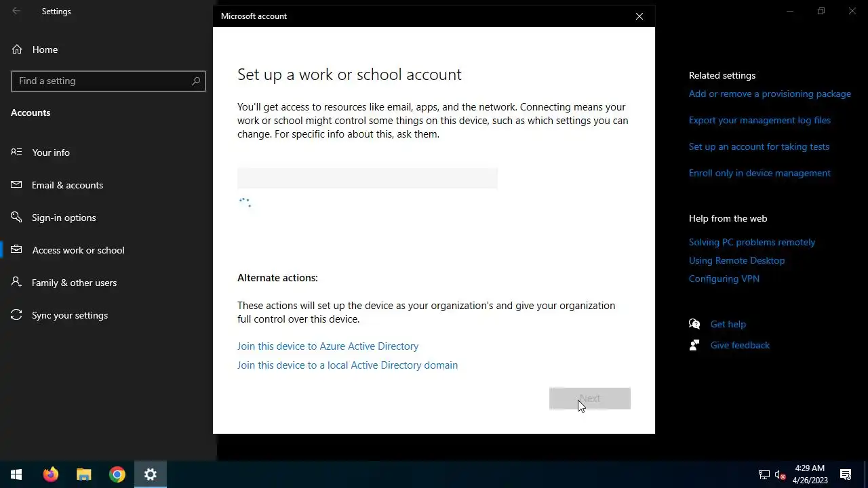Click the Sync your settings icon
The height and width of the screenshot is (488, 868).
coord(17,314)
